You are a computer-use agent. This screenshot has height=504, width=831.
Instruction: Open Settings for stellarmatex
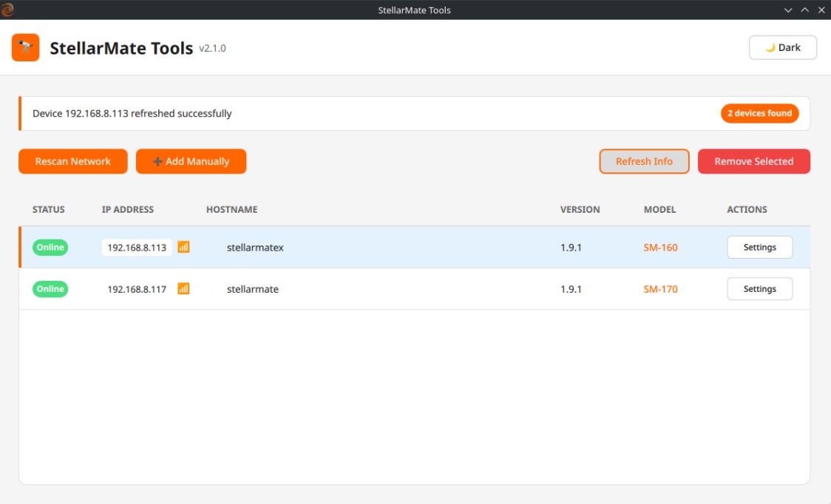(x=759, y=247)
